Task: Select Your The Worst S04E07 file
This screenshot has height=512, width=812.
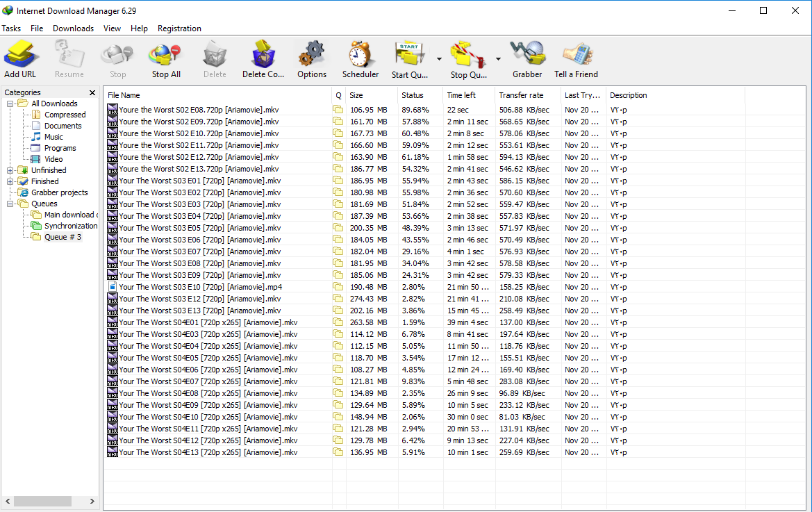Action: (x=208, y=381)
